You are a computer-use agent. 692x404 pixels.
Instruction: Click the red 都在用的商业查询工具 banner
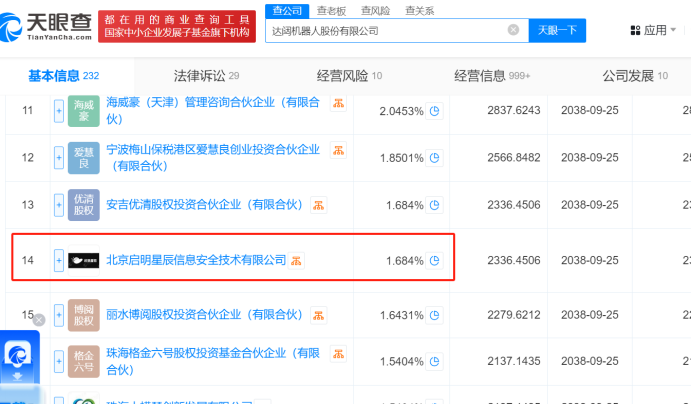point(177,26)
